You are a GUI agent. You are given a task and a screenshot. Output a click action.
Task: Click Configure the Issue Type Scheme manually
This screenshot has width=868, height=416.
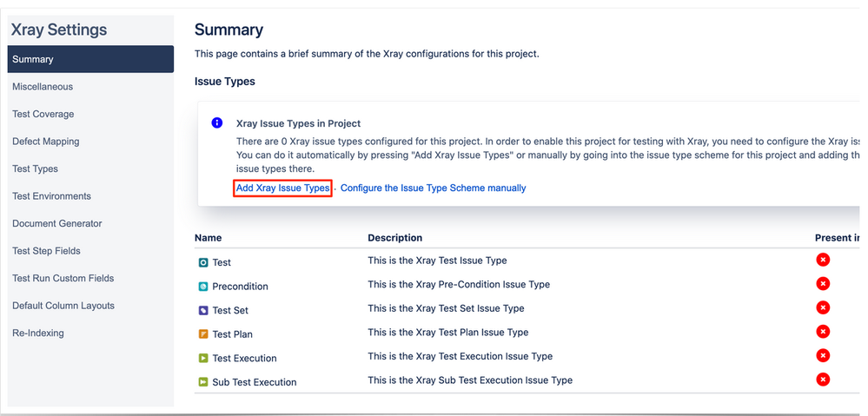click(434, 188)
